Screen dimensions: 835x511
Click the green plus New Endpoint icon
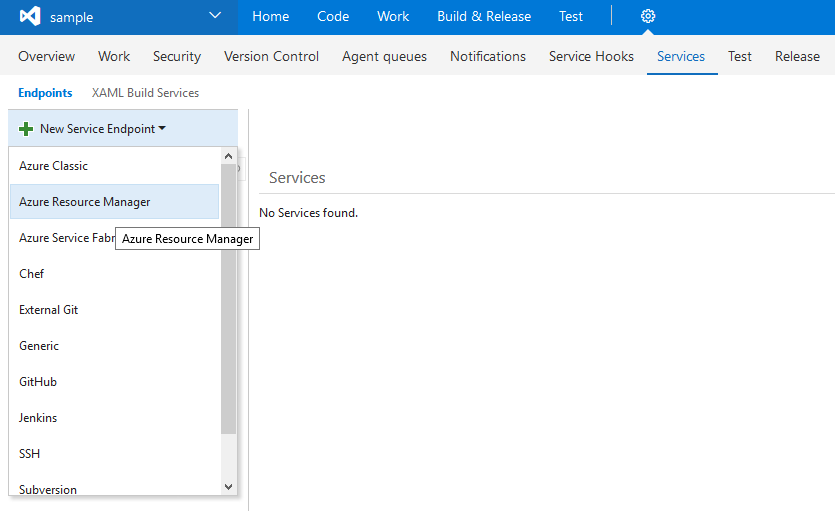(26, 129)
